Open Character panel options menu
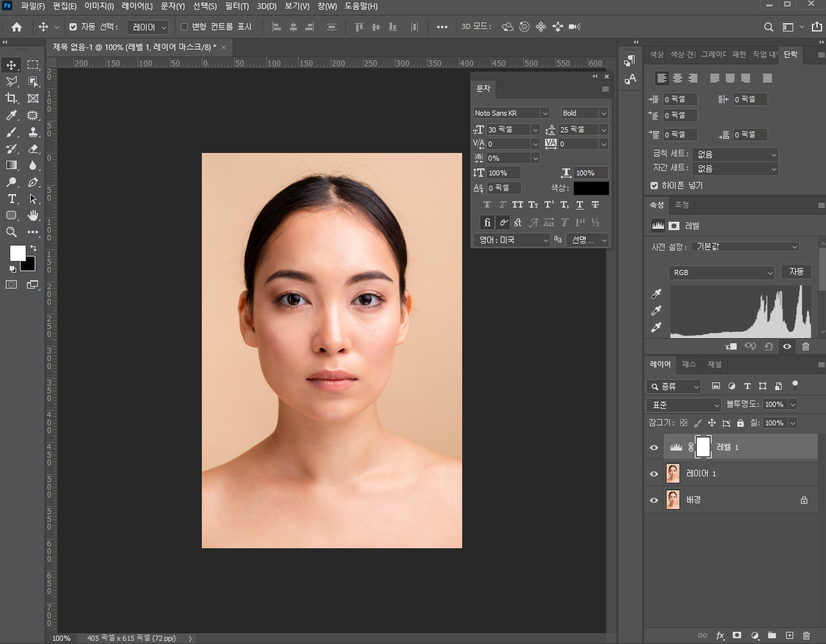826x644 pixels. point(605,89)
